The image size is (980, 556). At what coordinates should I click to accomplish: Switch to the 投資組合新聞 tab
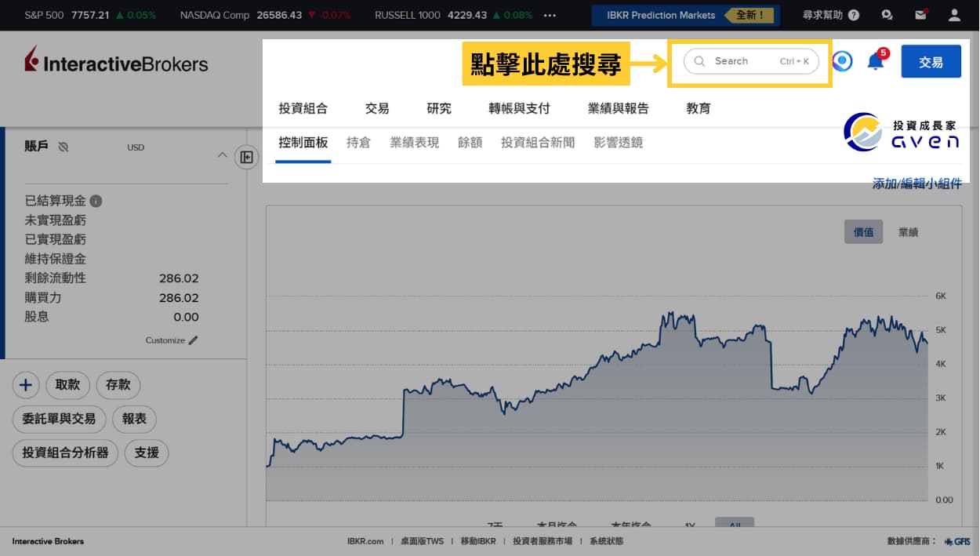pyautogui.click(x=538, y=143)
